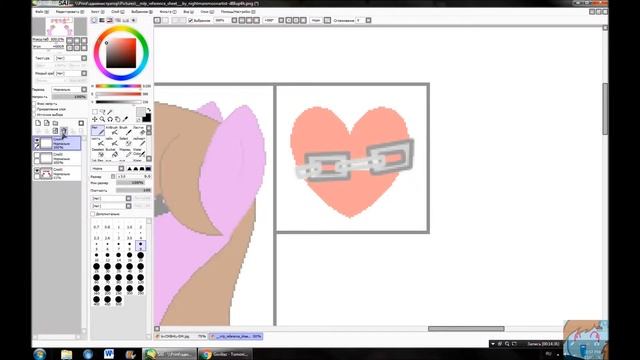This screenshot has width=640, height=360.
Task: Choose the rectangular selection tool
Action: (x=95, y=112)
